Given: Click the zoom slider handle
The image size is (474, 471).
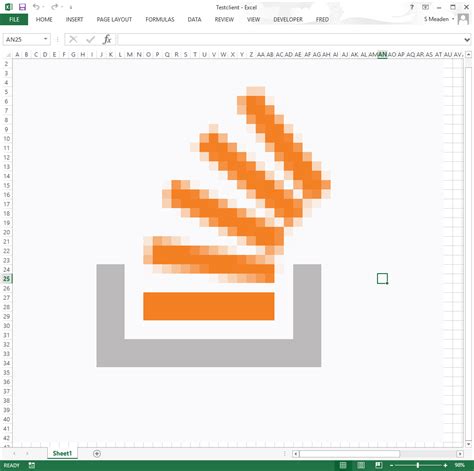Looking at the screenshot, I should coord(418,465).
